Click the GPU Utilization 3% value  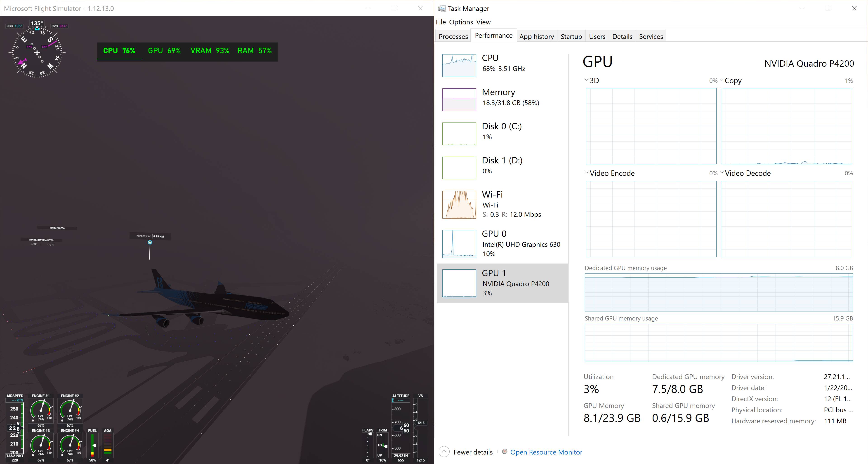coord(591,389)
